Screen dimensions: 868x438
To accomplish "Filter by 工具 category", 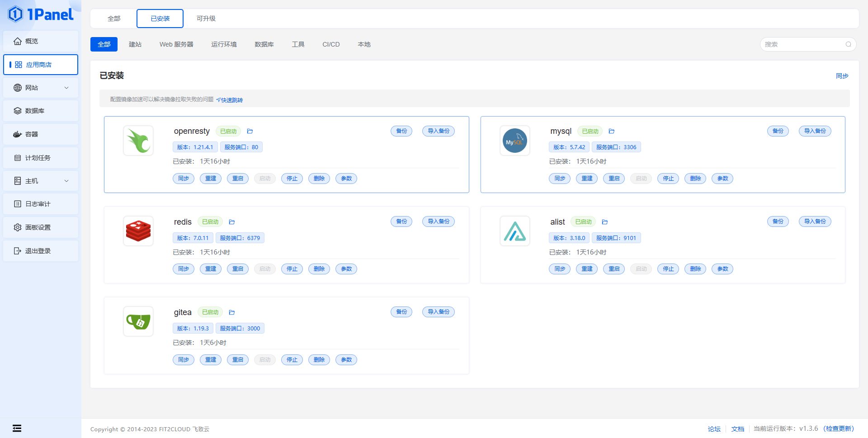I will tap(298, 44).
